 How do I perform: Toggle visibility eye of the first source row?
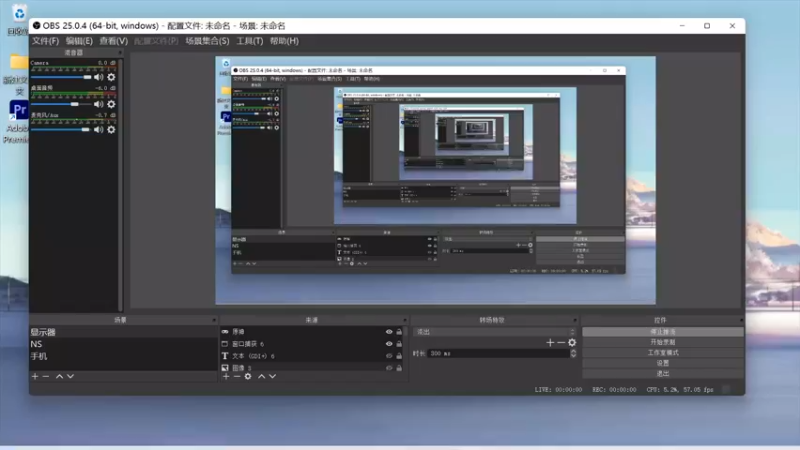pos(389,332)
